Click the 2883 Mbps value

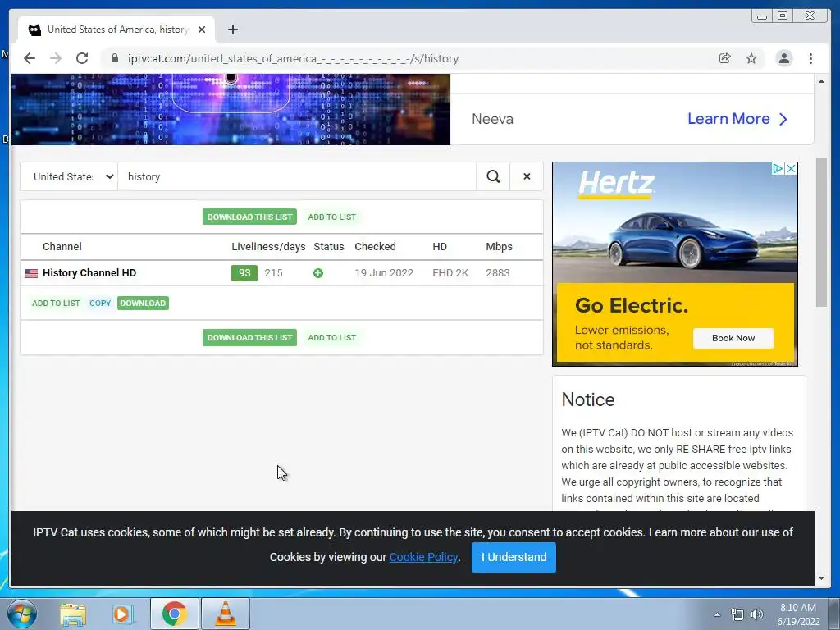tap(498, 272)
